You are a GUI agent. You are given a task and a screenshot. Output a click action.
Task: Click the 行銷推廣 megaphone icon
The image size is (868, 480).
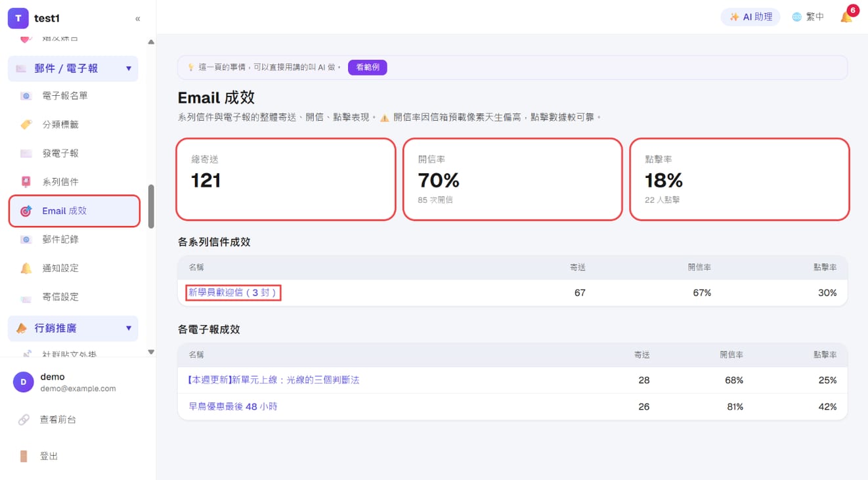pyautogui.click(x=22, y=328)
